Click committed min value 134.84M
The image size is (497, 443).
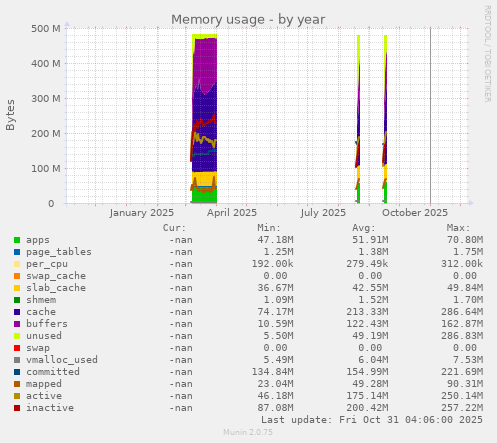(x=273, y=372)
